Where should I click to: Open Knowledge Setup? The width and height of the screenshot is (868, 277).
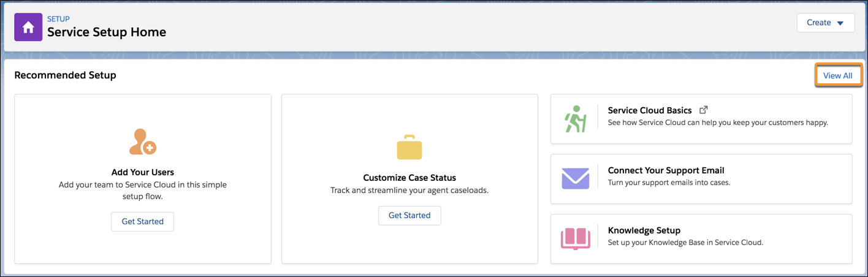644,230
